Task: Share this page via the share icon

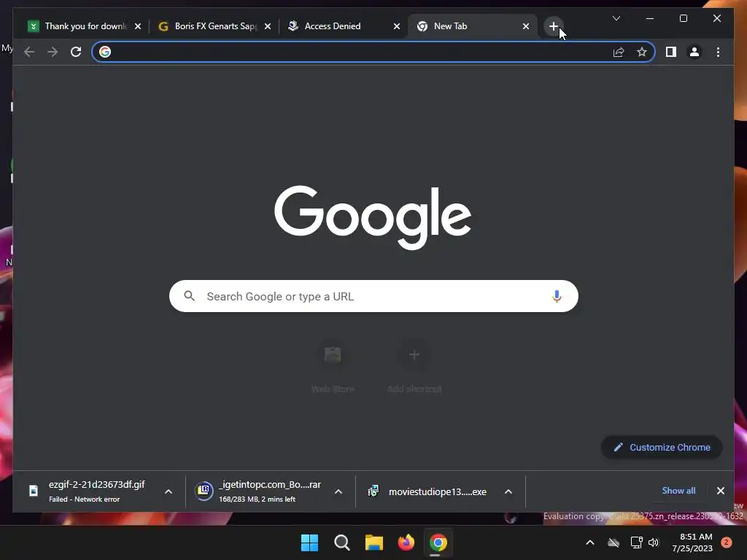Action: point(619,52)
